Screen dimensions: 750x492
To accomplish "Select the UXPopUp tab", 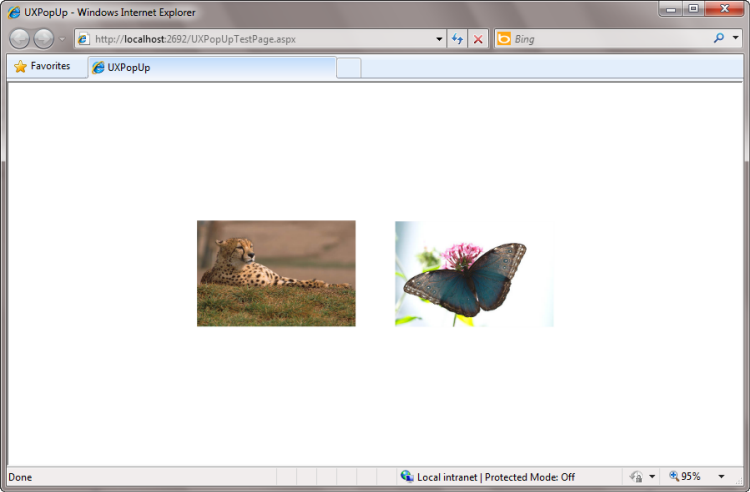I will (210, 68).
